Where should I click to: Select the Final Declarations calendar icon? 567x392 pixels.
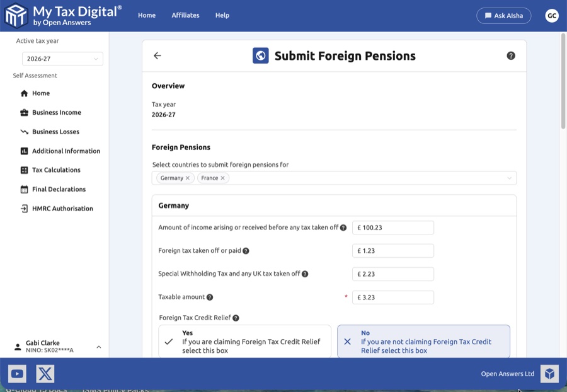23,189
